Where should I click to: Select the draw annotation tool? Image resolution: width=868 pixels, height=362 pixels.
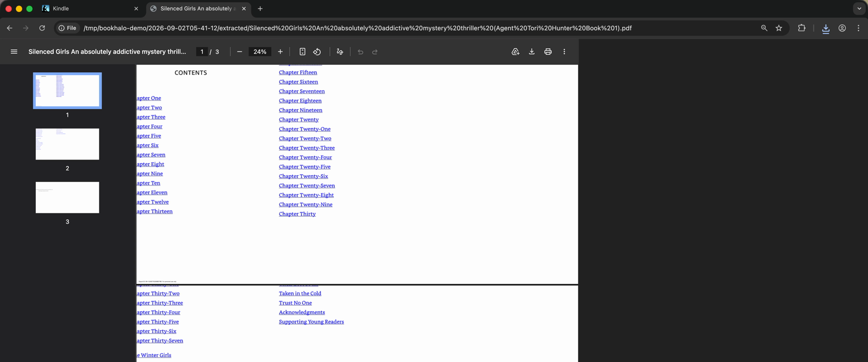340,52
